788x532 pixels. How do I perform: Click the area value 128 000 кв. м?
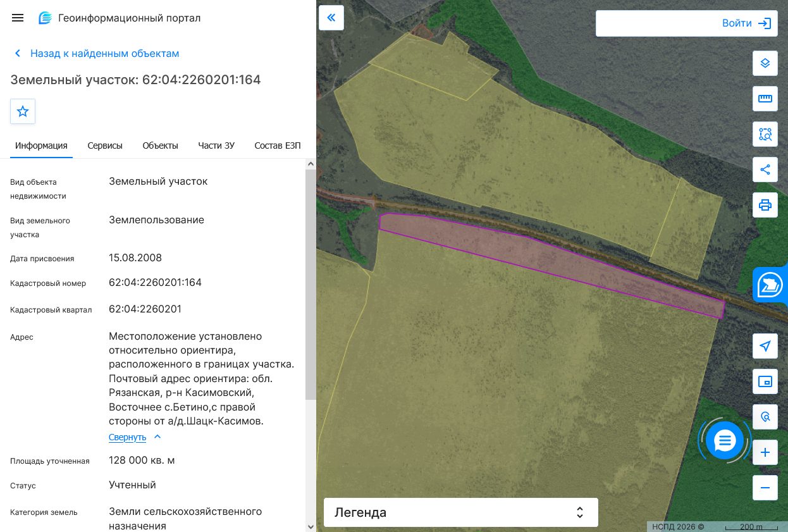(142, 461)
